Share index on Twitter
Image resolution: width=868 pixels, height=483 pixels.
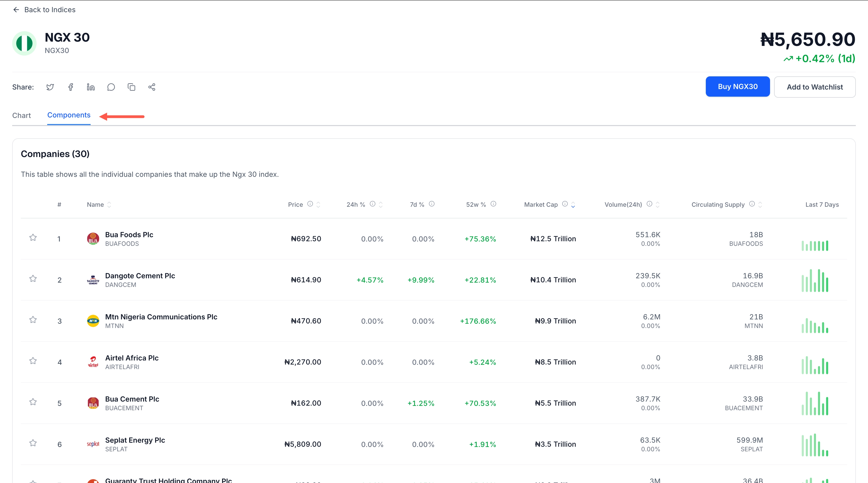tap(50, 87)
